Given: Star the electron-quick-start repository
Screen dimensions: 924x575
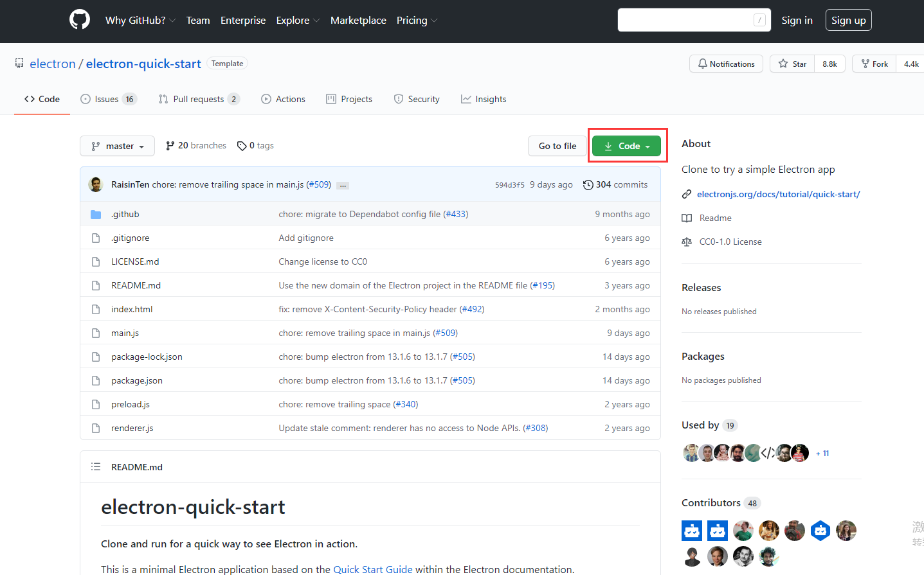Looking at the screenshot, I should (x=792, y=64).
